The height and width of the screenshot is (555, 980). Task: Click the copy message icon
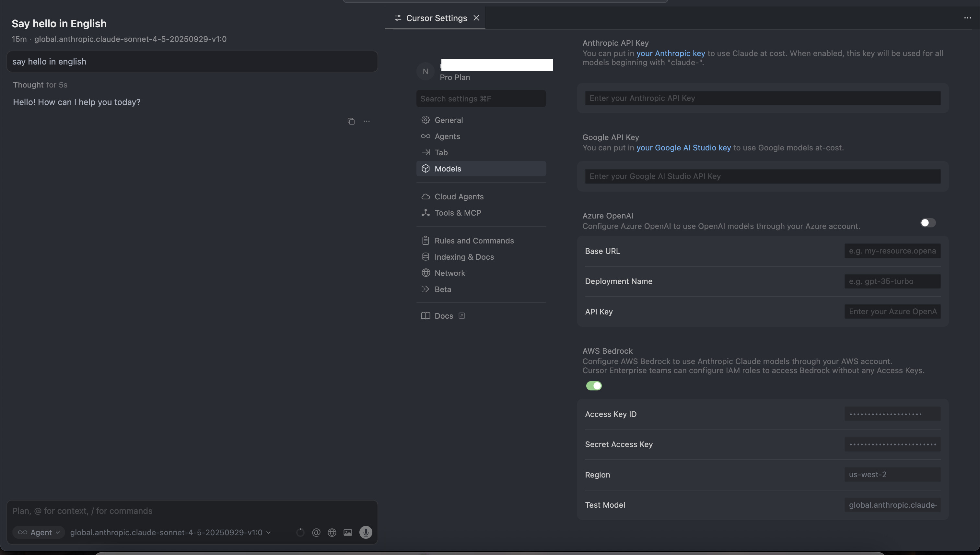pyautogui.click(x=351, y=121)
